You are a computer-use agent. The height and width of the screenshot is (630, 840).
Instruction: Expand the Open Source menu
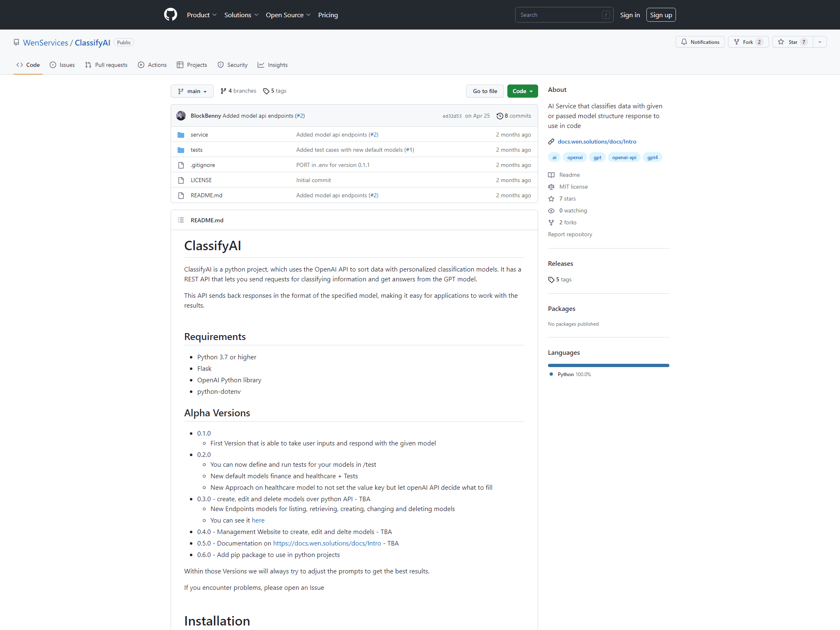click(288, 15)
